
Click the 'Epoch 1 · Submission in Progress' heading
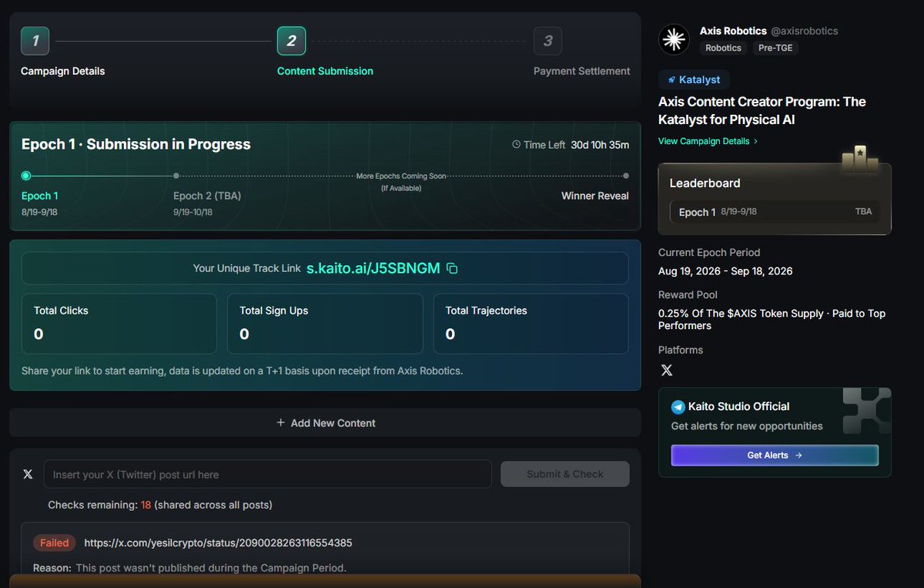tap(136, 144)
